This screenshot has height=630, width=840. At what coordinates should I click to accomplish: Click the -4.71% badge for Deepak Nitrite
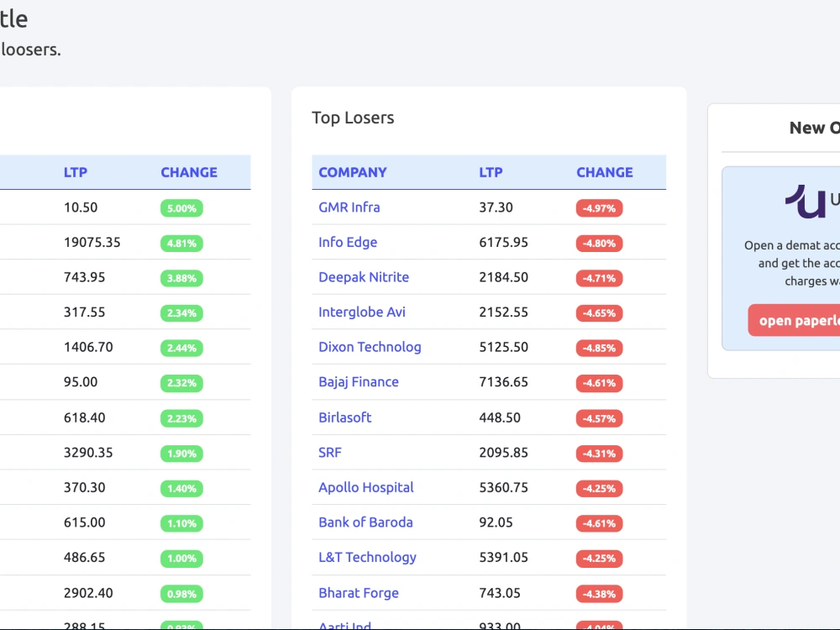[600, 278]
